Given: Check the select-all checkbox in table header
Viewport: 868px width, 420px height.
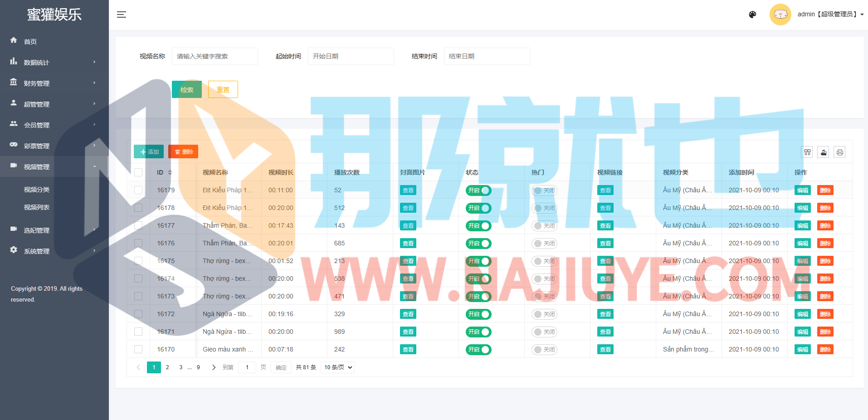Looking at the screenshot, I should point(138,172).
